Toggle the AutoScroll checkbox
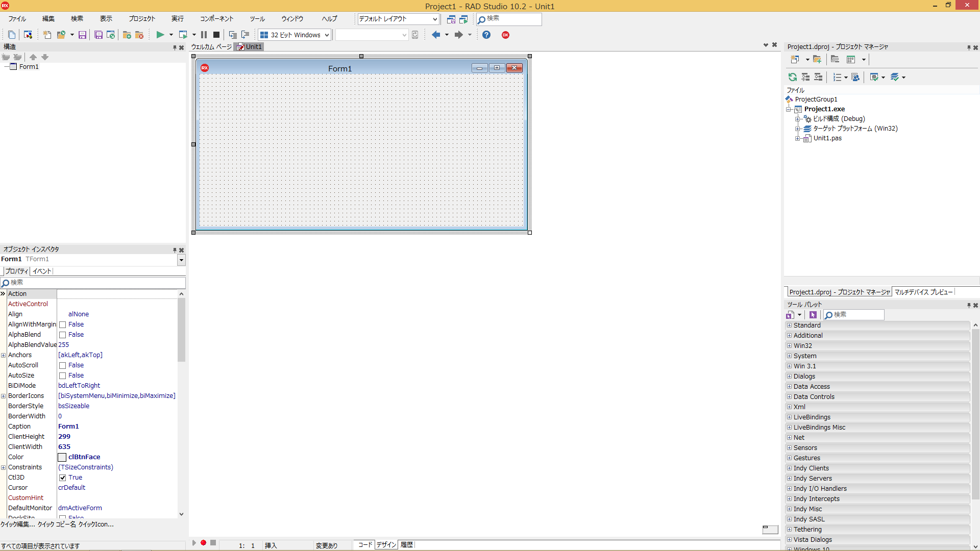The image size is (980, 551). click(62, 365)
